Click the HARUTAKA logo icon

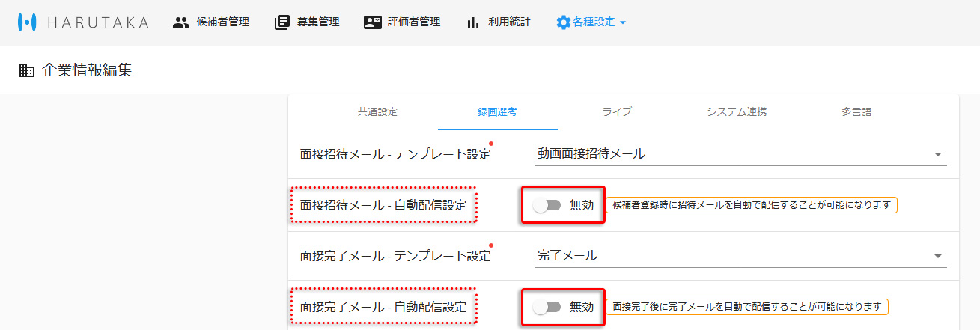click(27, 22)
